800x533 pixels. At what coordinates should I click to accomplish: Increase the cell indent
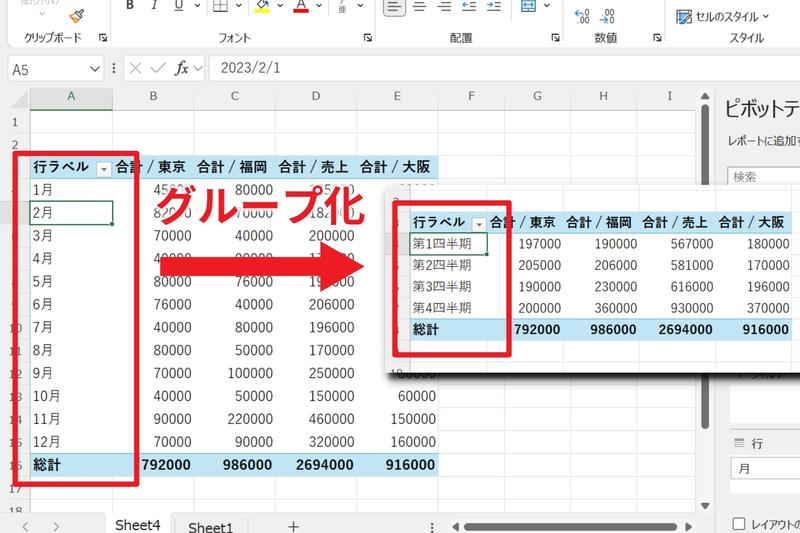point(494,6)
